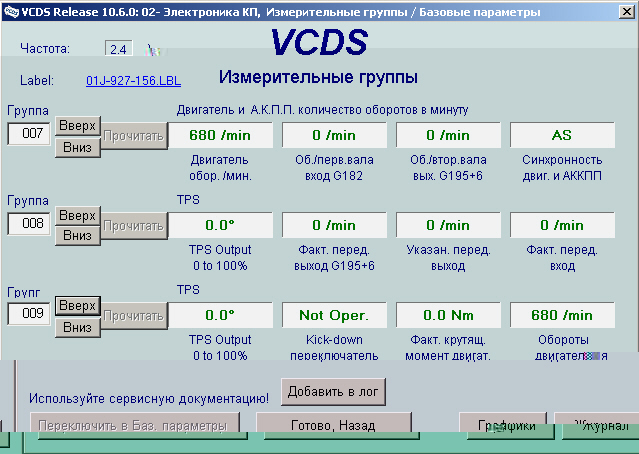Click the Двигатель и А.К.П.П. group description
This screenshot has height=454, width=639.
point(322,110)
